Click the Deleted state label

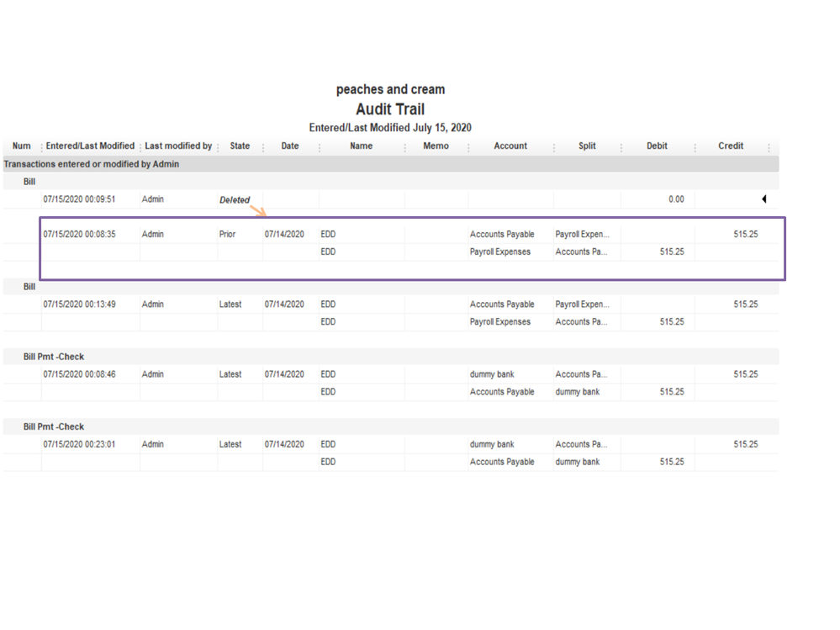coord(235,199)
